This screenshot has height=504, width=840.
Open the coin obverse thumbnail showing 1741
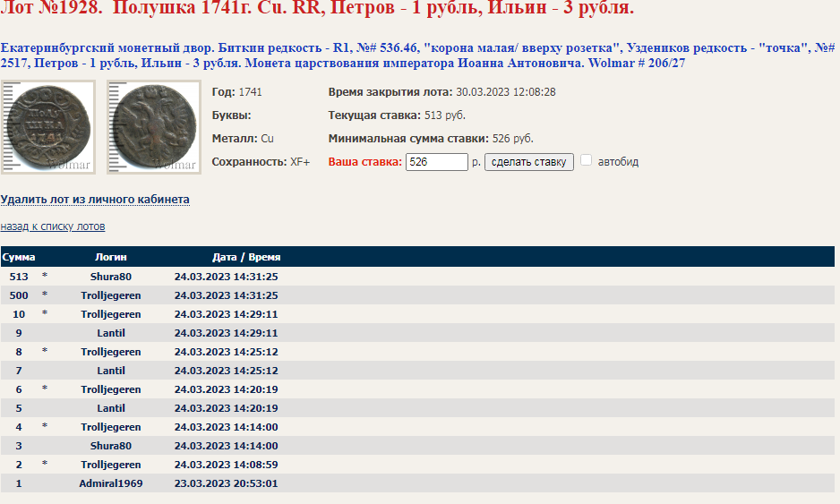[48, 127]
